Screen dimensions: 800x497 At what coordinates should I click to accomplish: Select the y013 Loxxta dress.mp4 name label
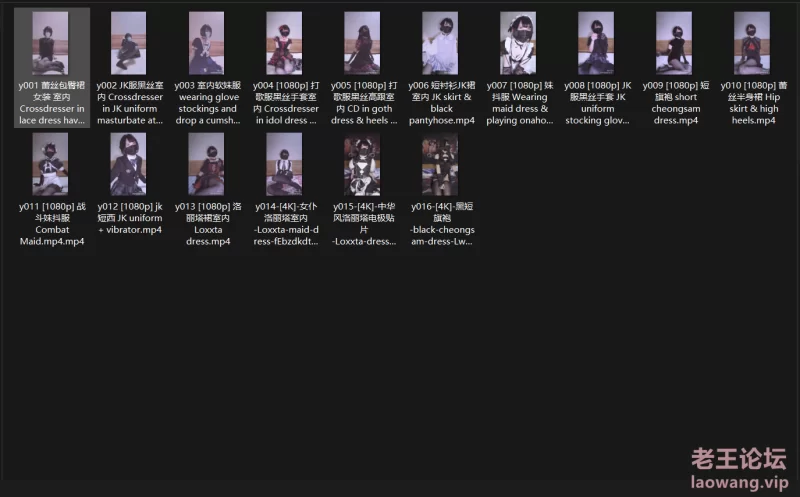[207, 224]
